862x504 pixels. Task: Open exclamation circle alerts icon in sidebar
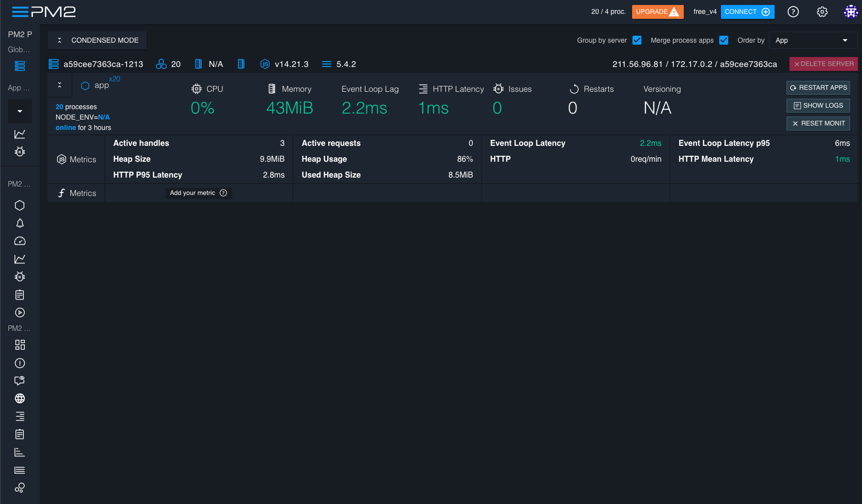[x=20, y=363]
